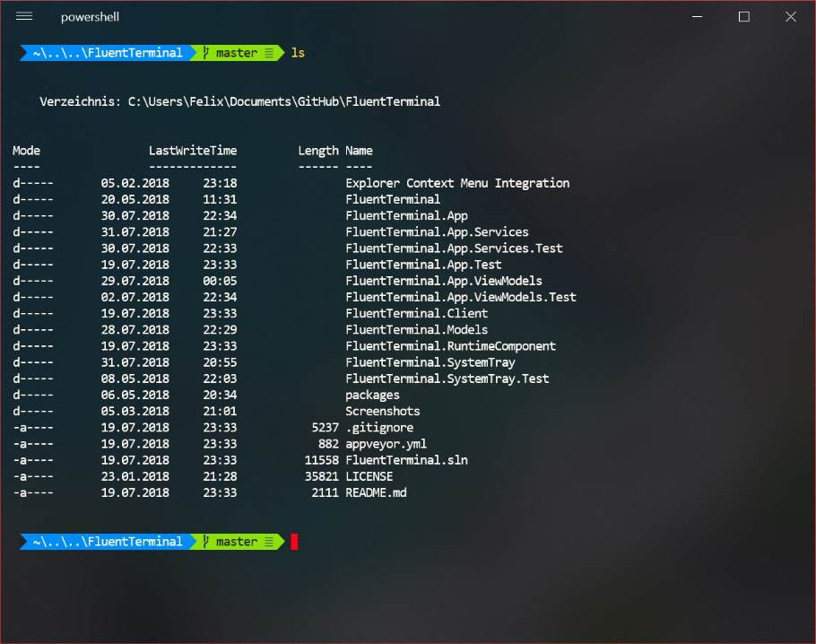Click the date 06.05.2018

coord(135,396)
